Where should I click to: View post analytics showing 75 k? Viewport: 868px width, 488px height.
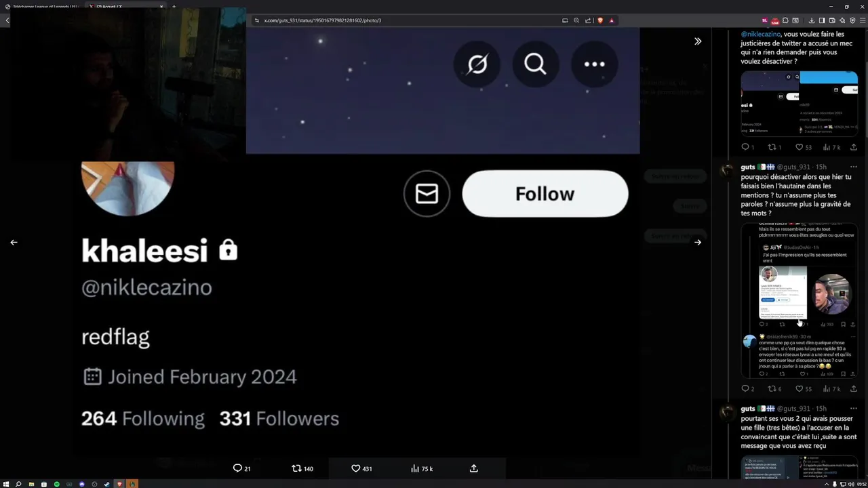tap(422, 468)
